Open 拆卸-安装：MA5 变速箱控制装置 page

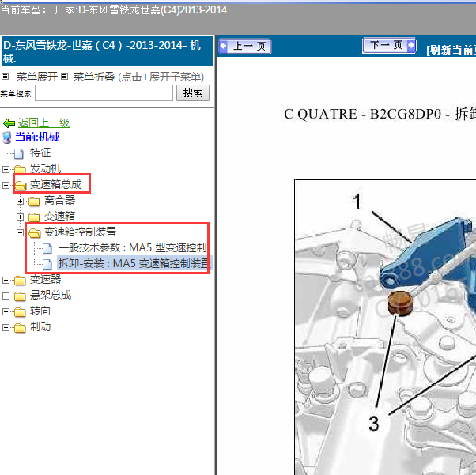point(134,263)
